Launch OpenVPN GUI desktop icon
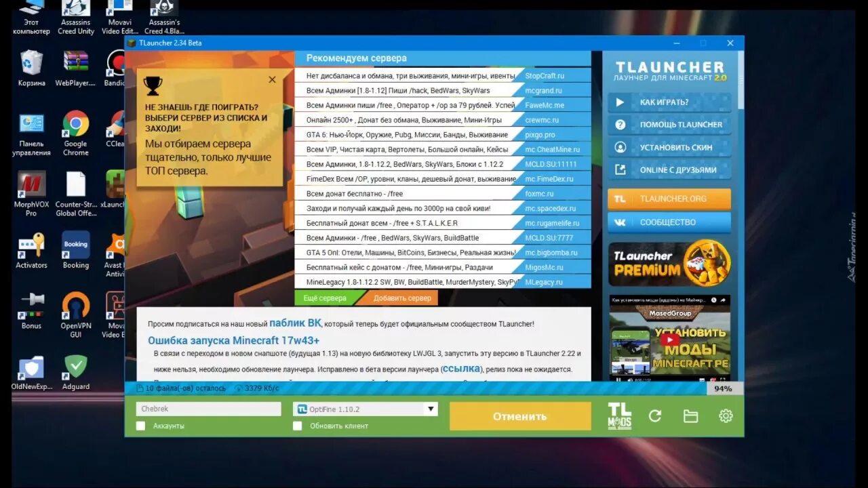 pos(76,315)
